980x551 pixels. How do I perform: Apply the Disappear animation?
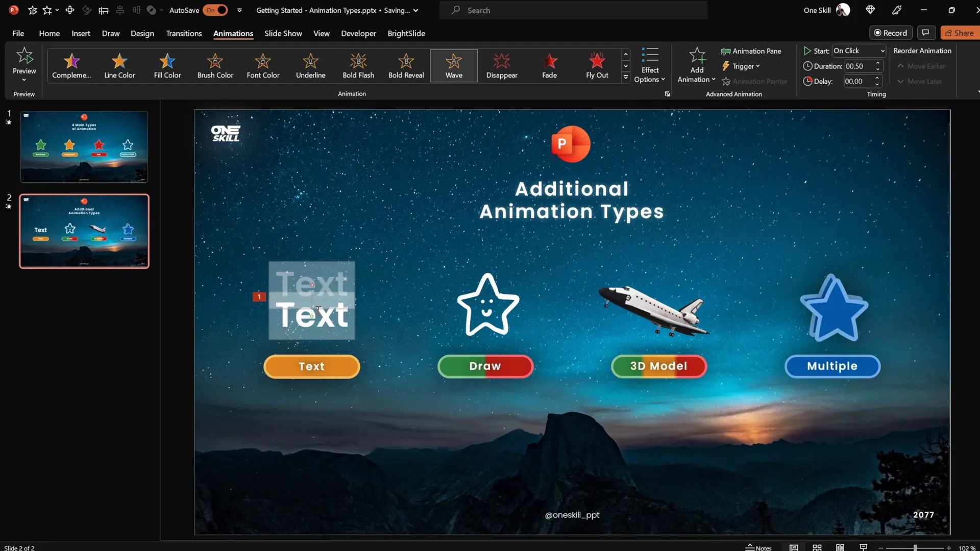coord(501,65)
